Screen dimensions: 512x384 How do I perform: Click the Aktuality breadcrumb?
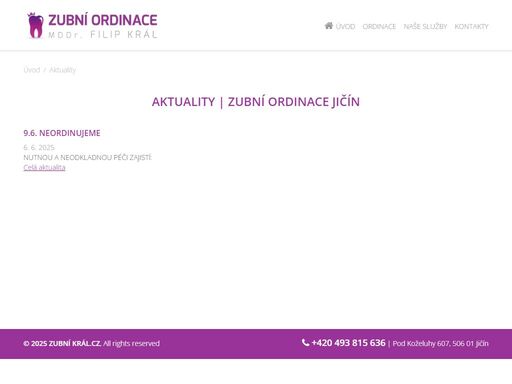click(63, 70)
